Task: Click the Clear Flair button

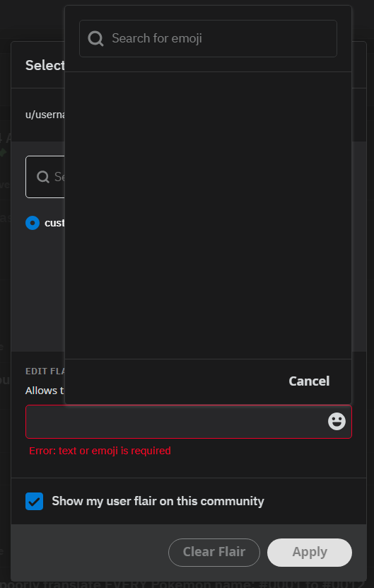Action: coord(214,553)
